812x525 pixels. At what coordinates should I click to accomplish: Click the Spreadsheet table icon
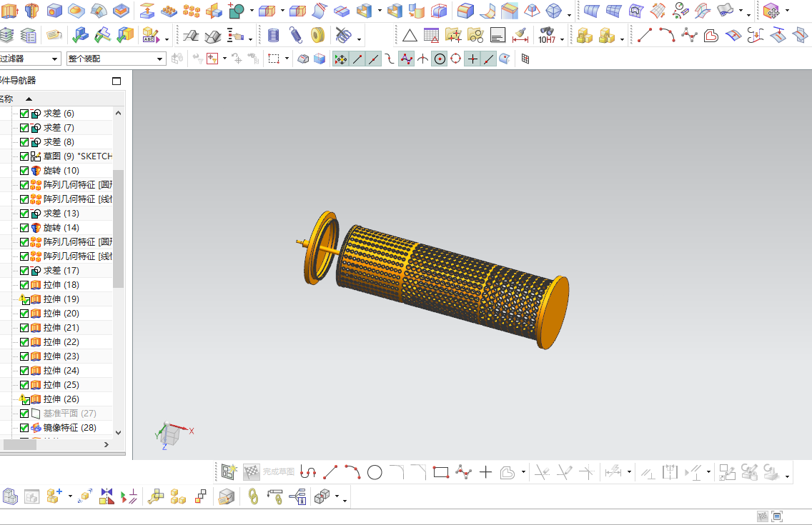coord(431,35)
